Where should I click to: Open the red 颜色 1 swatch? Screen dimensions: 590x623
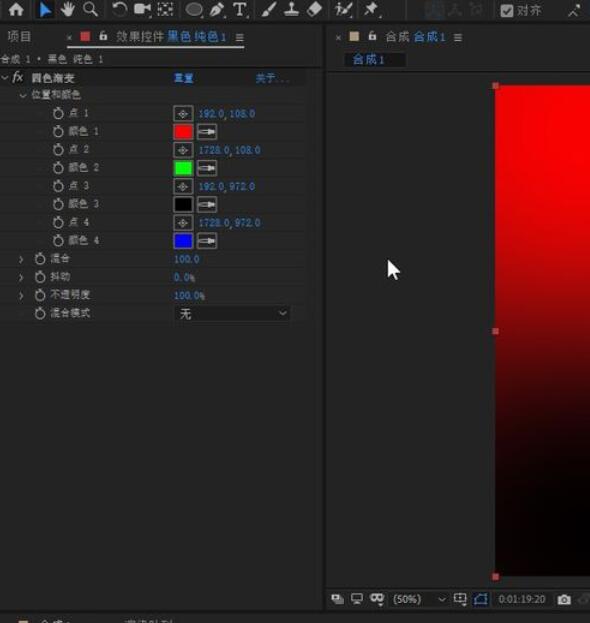pos(183,132)
